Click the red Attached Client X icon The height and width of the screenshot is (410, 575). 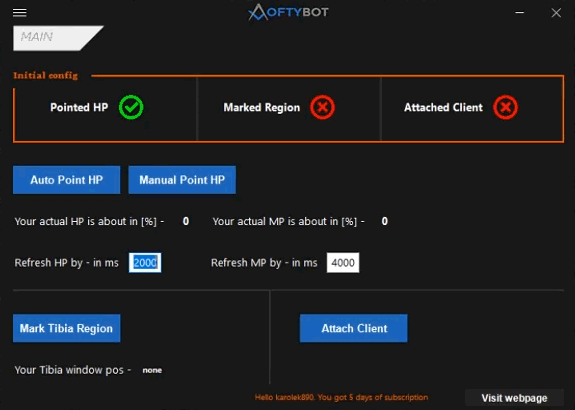[505, 107]
